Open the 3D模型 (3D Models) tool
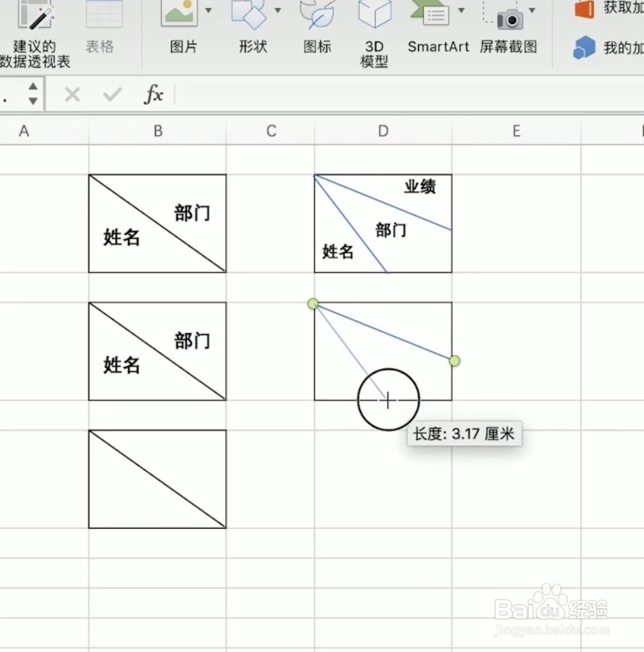Viewport: 644px width, 652px height. tap(374, 15)
